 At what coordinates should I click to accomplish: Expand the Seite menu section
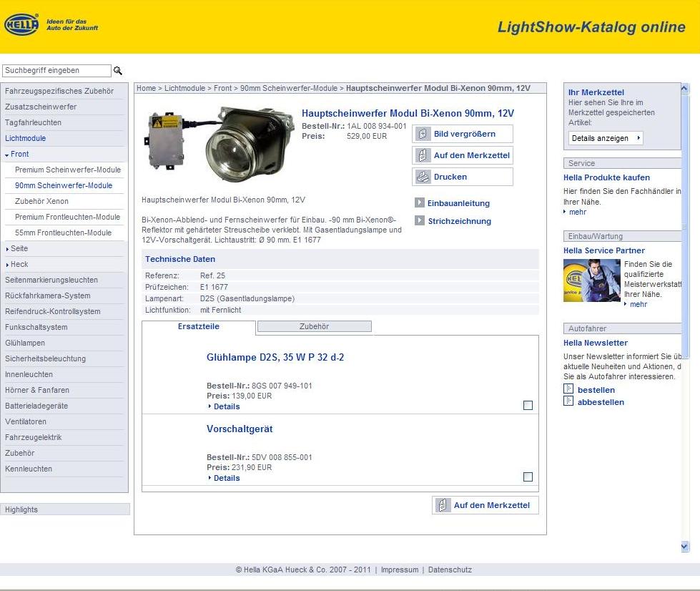[x=7, y=249]
